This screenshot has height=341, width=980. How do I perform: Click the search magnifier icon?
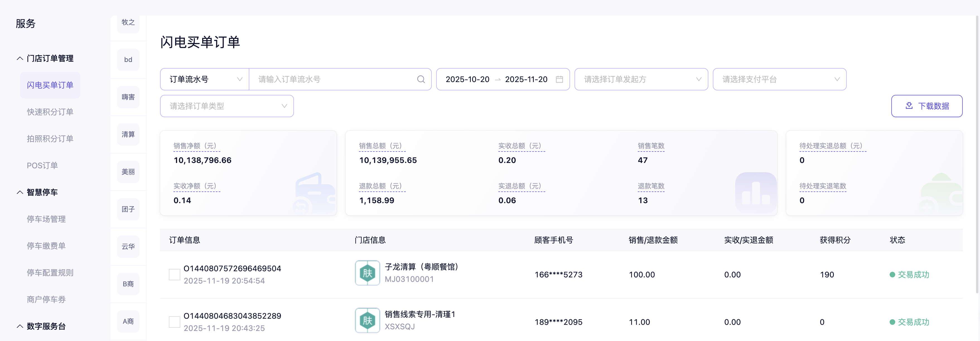pyautogui.click(x=421, y=79)
